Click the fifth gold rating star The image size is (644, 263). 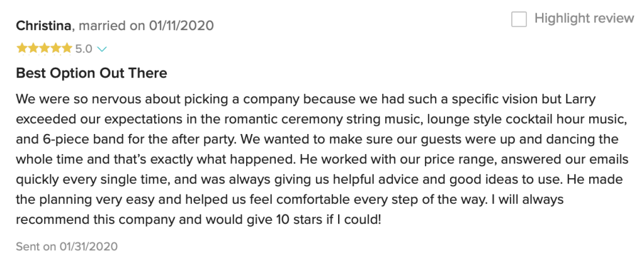(67, 48)
